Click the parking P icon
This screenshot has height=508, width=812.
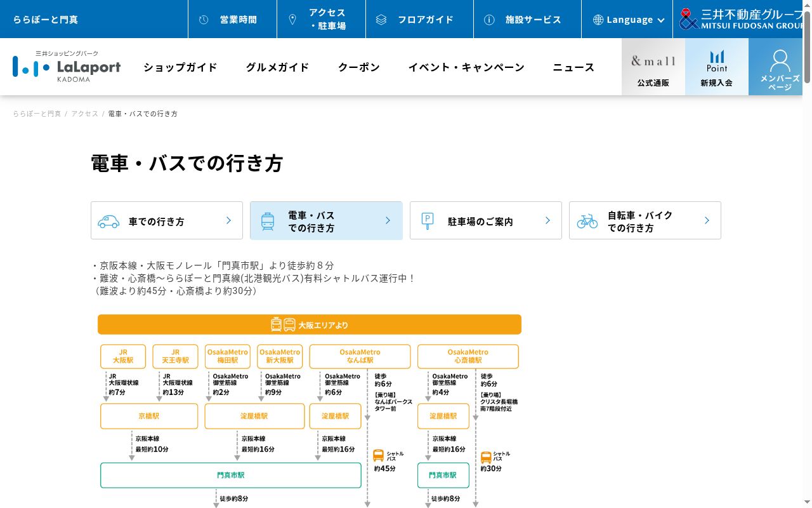click(428, 220)
